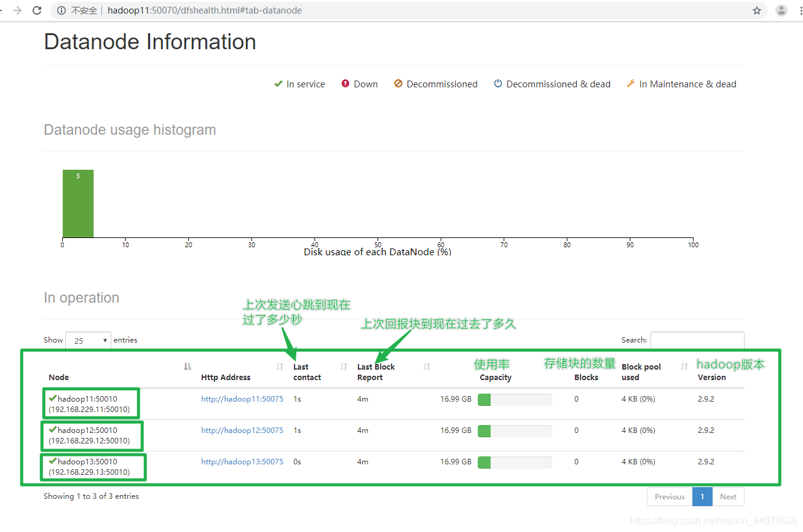This screenshot has width=803, height=532.
Task: Click the red Down status icon
Action: pyautogui.click(x=346, y=84)
